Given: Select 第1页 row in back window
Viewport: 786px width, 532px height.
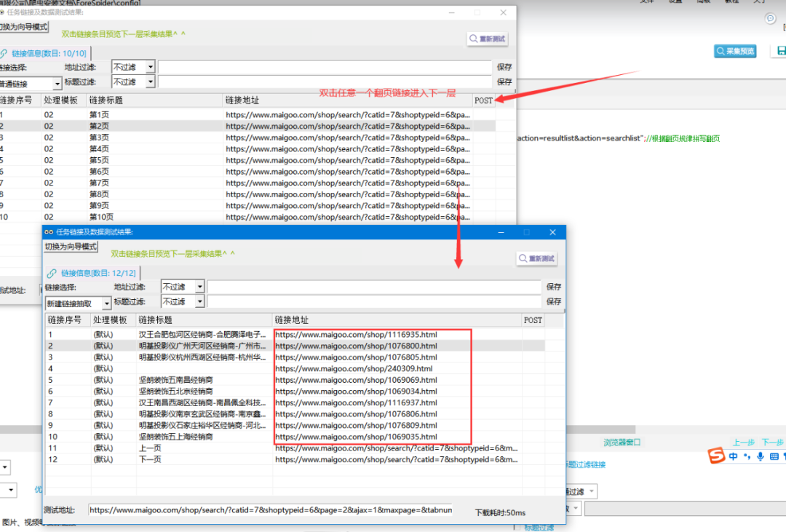Looking at the screenshot, I should tap(247, 115).
